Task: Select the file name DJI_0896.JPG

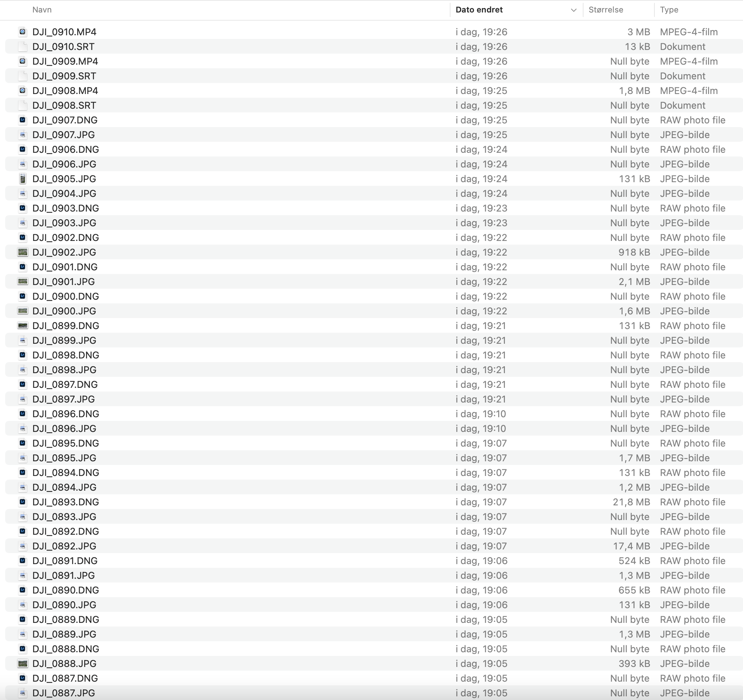Action: point(64,429)
